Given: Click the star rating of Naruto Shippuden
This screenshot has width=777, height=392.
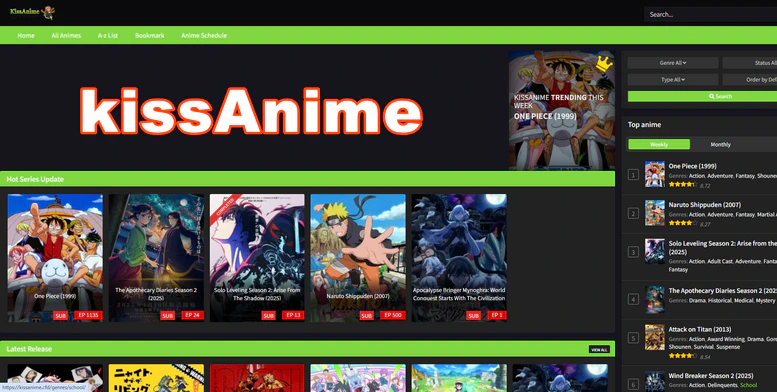Looking at the screenshot, I should (x=682, y=223).
